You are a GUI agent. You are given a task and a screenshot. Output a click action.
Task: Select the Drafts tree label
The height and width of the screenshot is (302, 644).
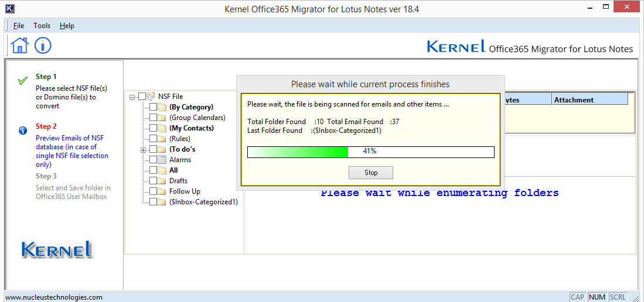point(178,180)
